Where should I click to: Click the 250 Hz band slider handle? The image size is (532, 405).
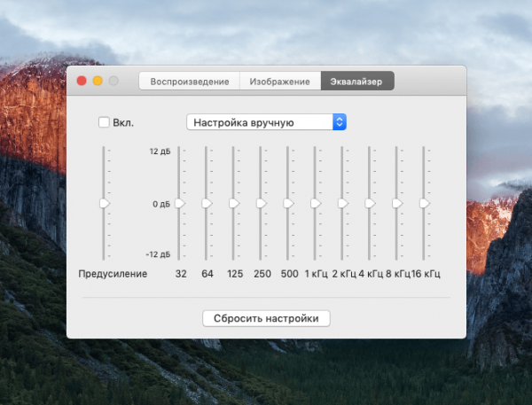pyautogui.click(x=261, y=203)
